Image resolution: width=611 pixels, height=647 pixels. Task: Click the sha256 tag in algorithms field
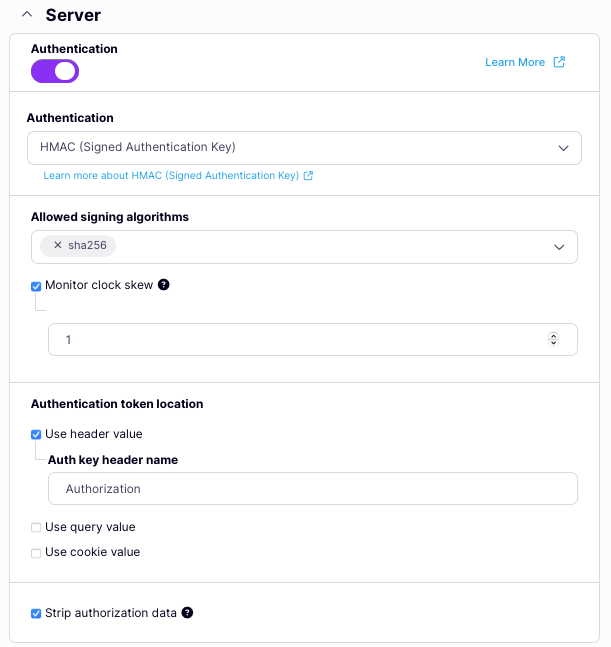87,245
